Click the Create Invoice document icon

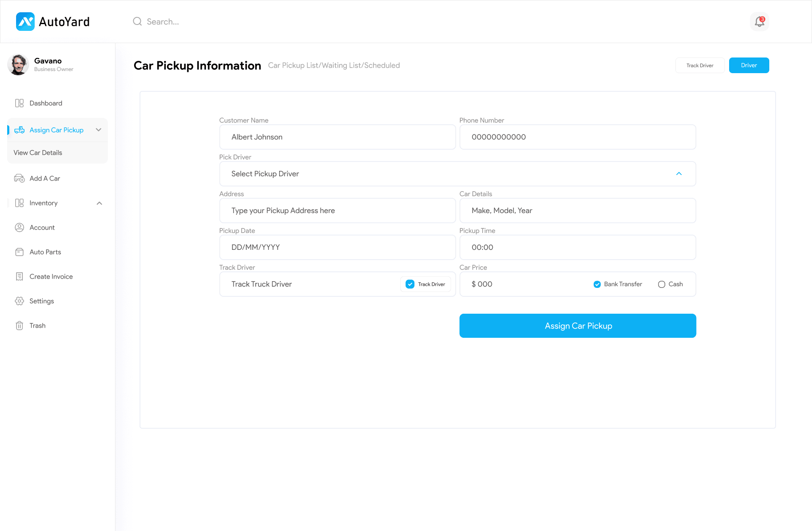click(19, 276)
